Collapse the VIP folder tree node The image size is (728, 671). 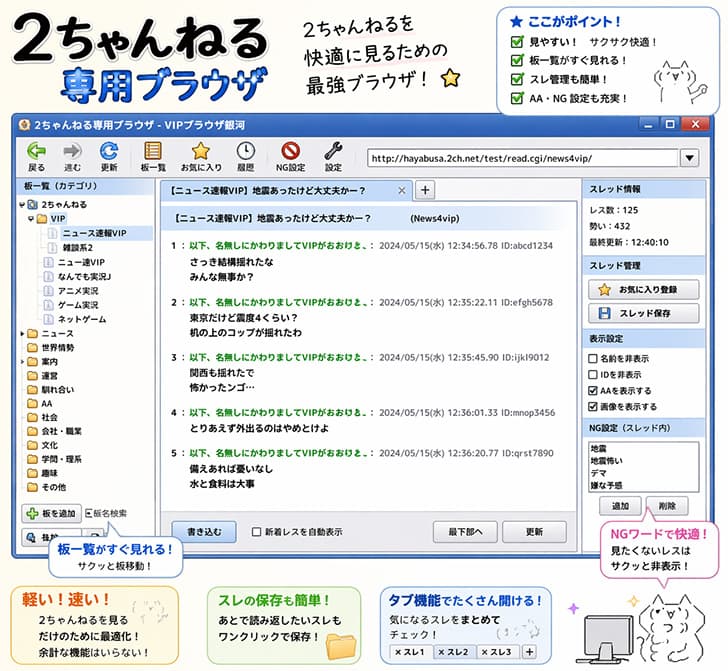point(31,219)
